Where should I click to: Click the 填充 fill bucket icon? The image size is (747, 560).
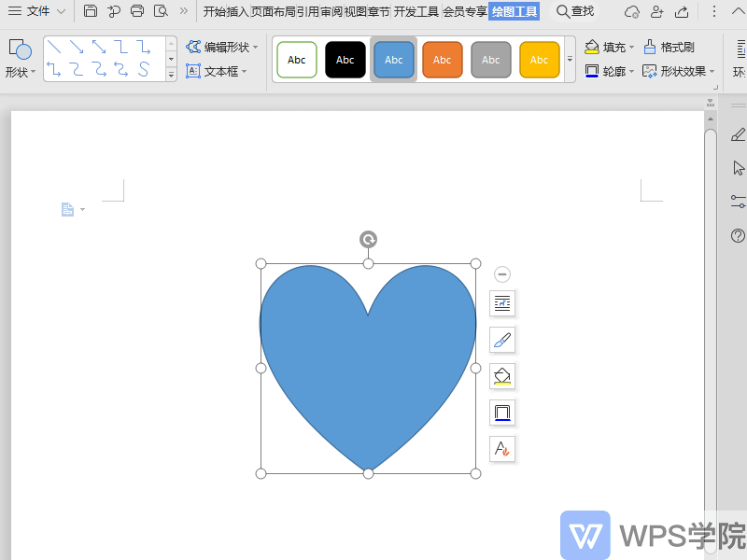592,47
